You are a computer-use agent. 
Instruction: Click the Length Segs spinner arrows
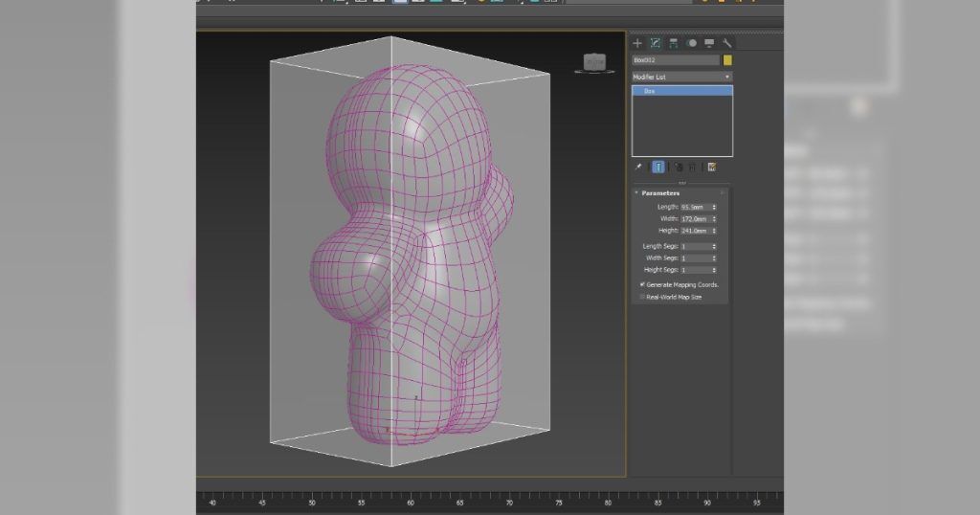coord(714,246)
